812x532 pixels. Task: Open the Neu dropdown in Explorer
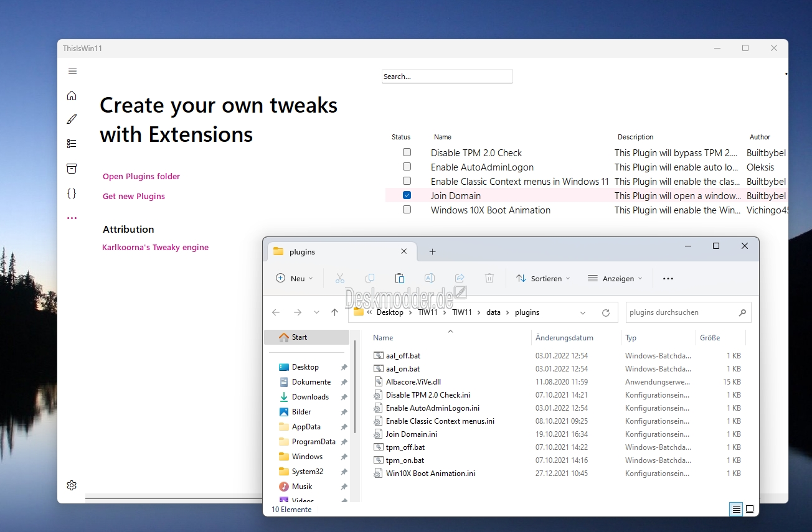pos(295,278)
